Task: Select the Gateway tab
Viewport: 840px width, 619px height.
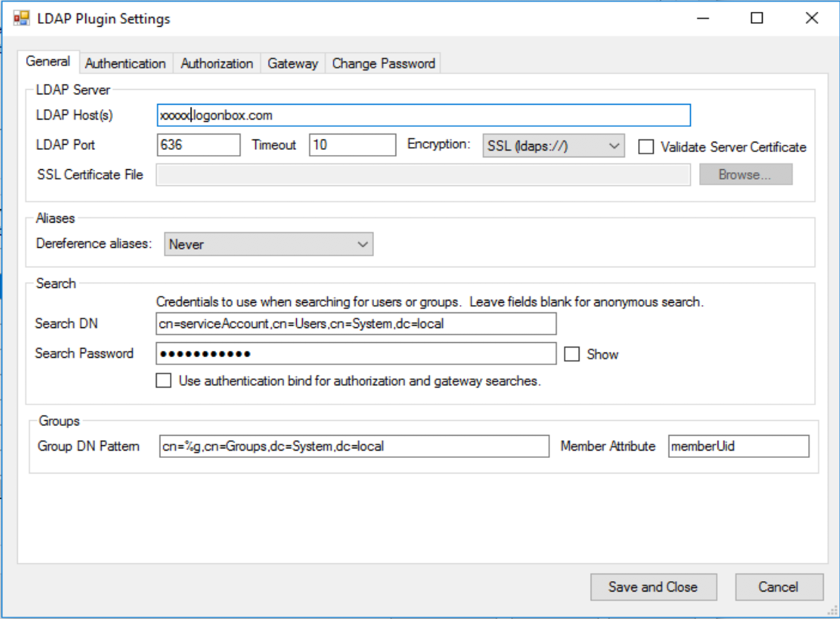Action: (292, 64)
